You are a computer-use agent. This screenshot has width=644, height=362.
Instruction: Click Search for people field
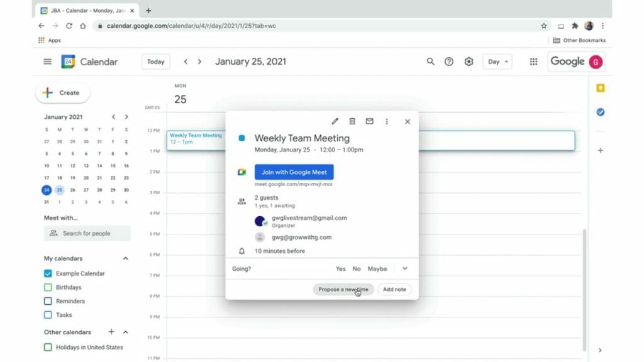tap(87, 233)
